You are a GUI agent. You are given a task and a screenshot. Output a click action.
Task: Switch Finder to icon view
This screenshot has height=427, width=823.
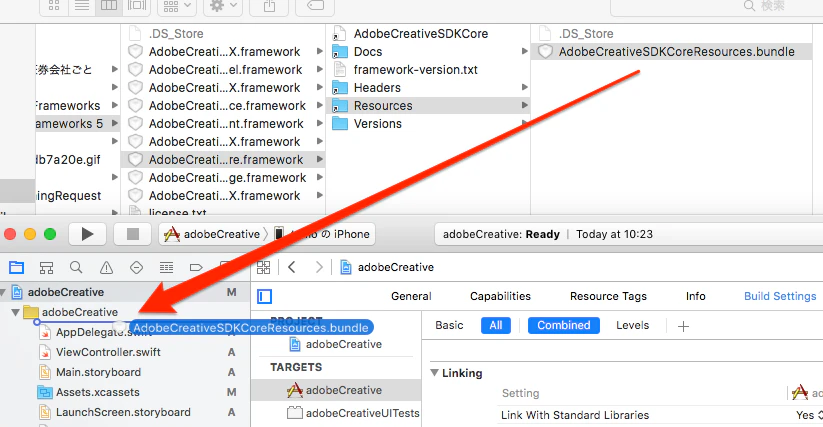pyautogui.click(x=54, y=6)
